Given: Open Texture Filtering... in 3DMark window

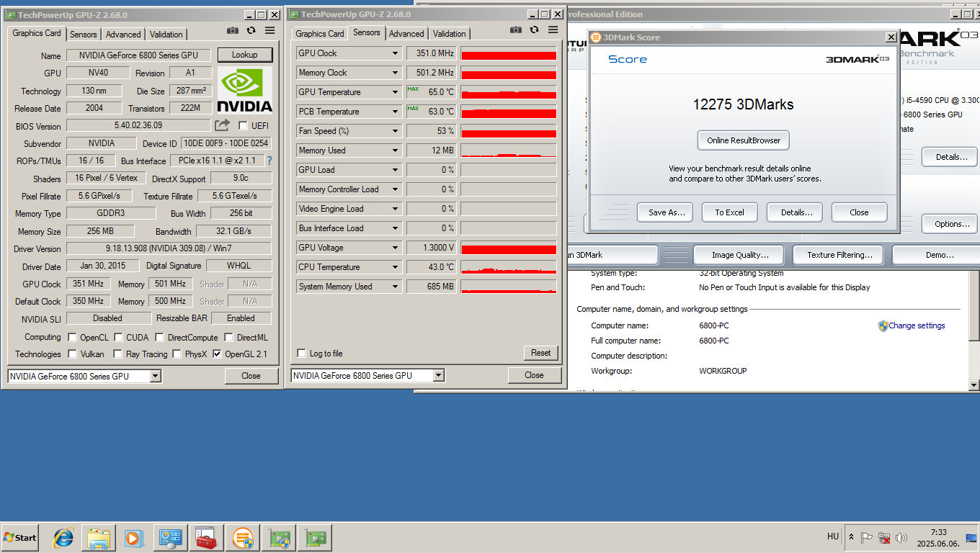Looking at the screenshot, I should (x=839, y=255).
